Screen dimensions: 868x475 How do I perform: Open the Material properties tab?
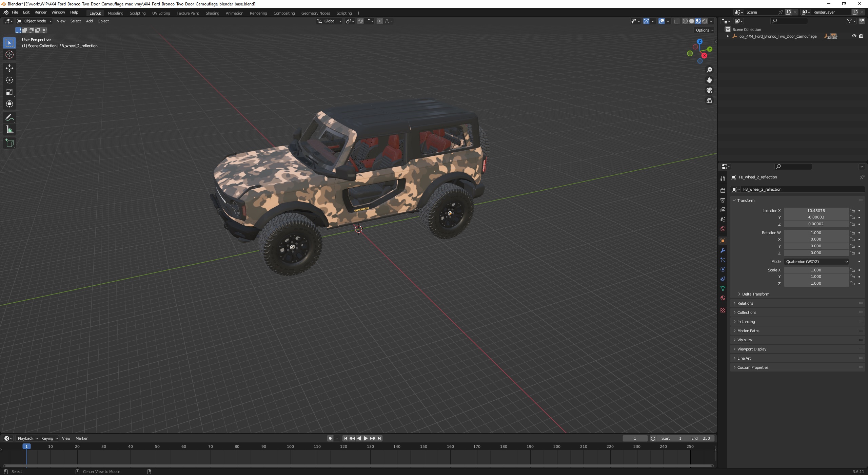(x=723, y=298)
